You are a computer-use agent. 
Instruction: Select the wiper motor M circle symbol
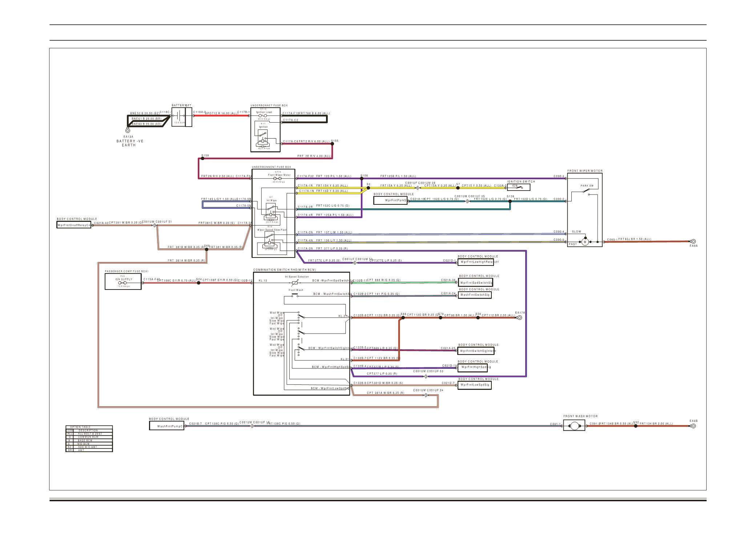click(x=585, y=242)
